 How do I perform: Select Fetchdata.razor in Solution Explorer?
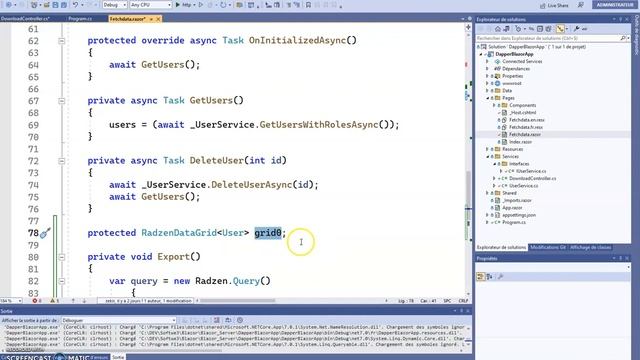[525, 134]
